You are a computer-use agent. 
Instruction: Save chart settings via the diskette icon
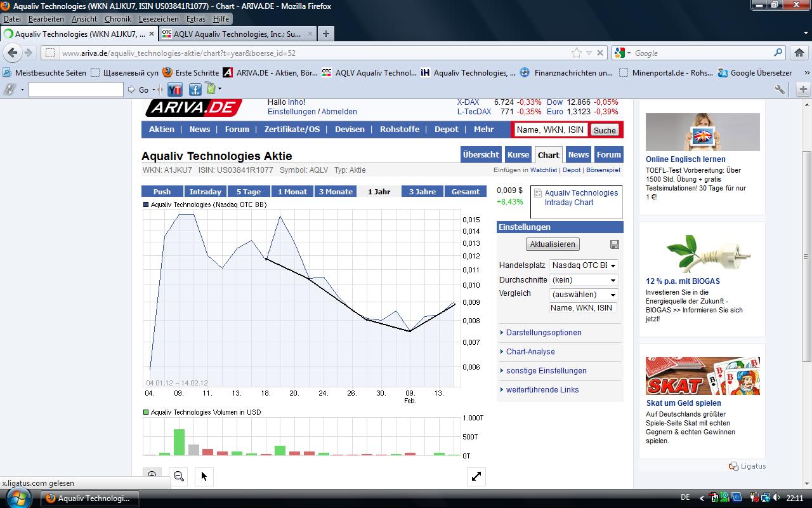point(613,244)
